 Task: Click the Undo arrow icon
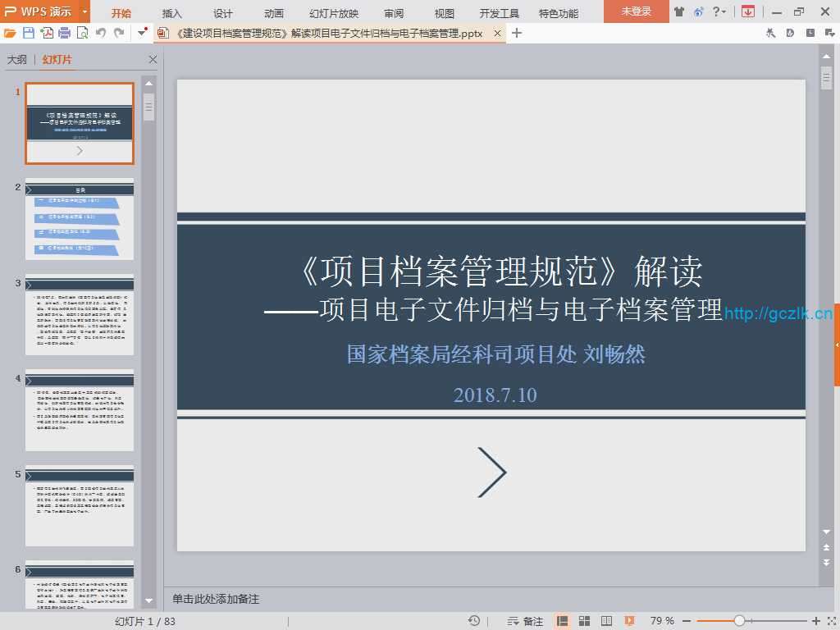coord(101,33)
